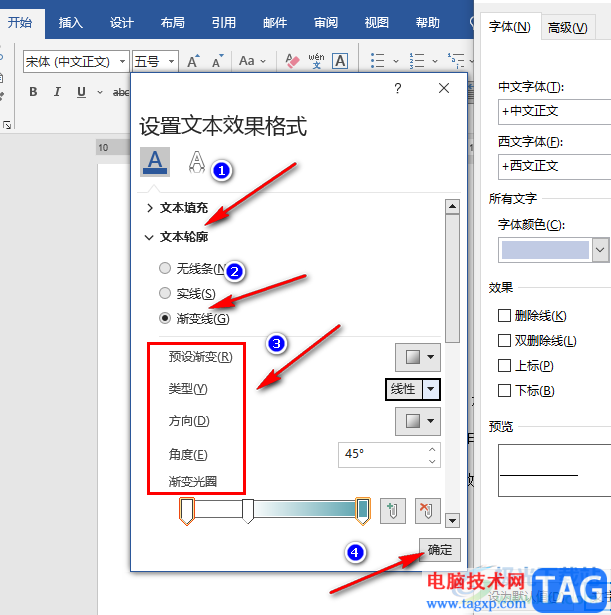Enable the subscript checkbox
This screenshot has width=611, height=615.
504,391
